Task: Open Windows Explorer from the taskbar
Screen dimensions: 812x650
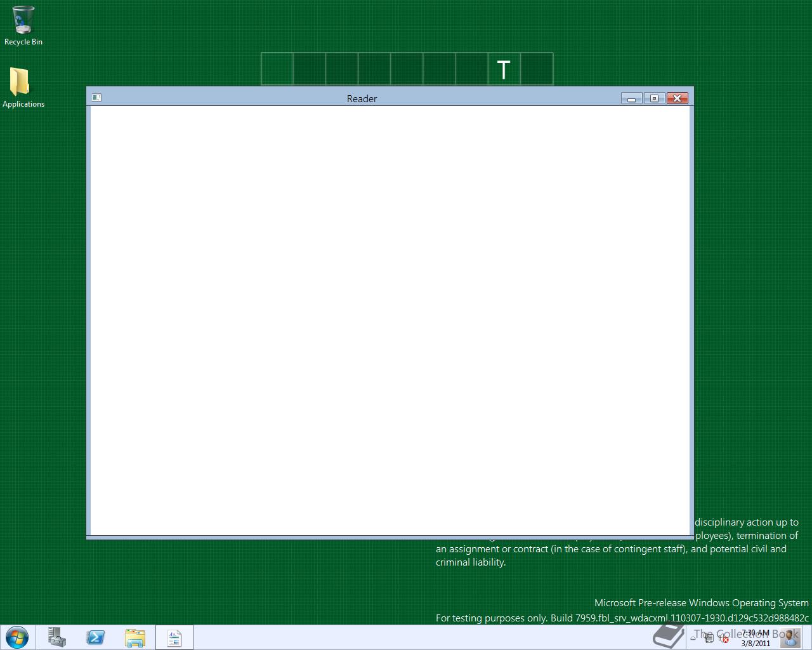Action: (134, 637)
